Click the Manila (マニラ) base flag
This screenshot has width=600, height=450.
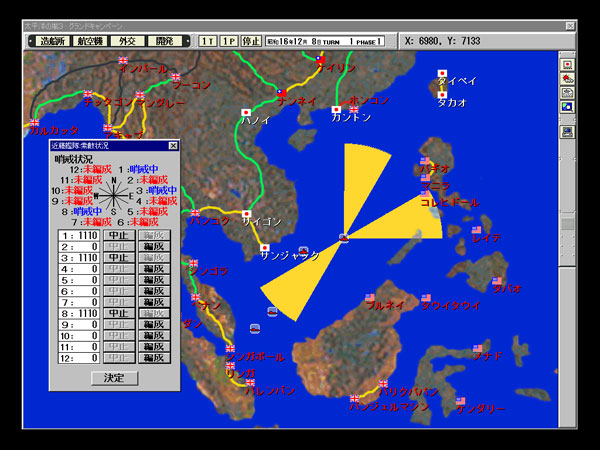coord(426,179)
